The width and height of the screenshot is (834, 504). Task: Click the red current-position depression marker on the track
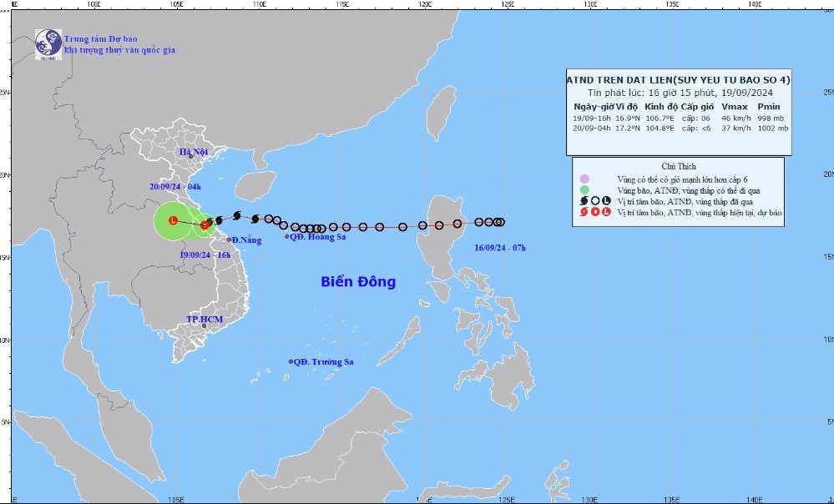[x=205, y=224]
